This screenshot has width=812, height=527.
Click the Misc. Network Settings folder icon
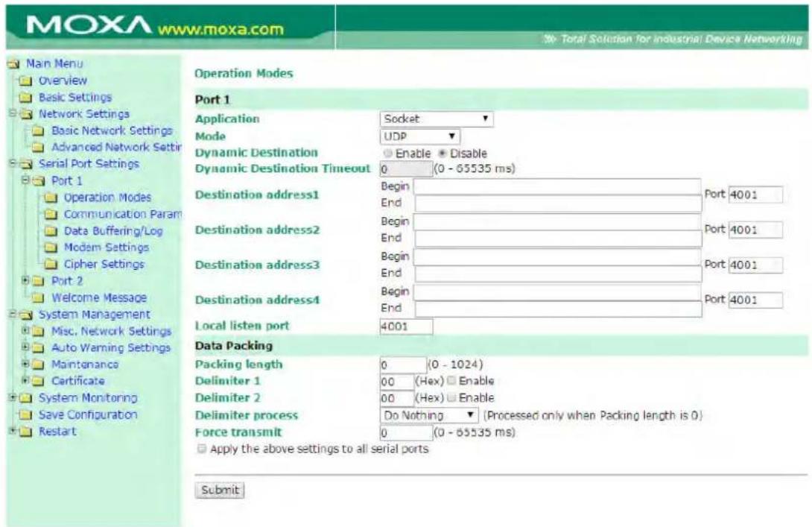pyautogui.click(x=38, y=332)
